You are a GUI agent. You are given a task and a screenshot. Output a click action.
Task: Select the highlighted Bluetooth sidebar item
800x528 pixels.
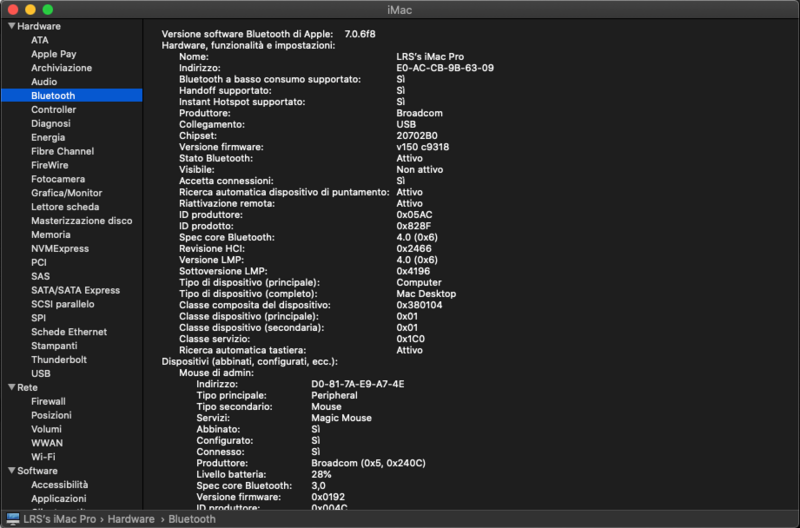[71, 95]
